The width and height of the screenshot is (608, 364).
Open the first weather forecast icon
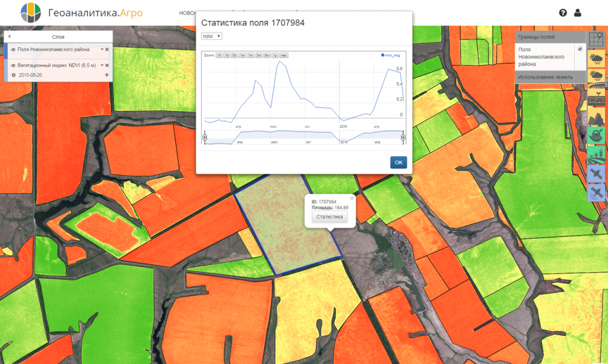(x=596, y=59)
